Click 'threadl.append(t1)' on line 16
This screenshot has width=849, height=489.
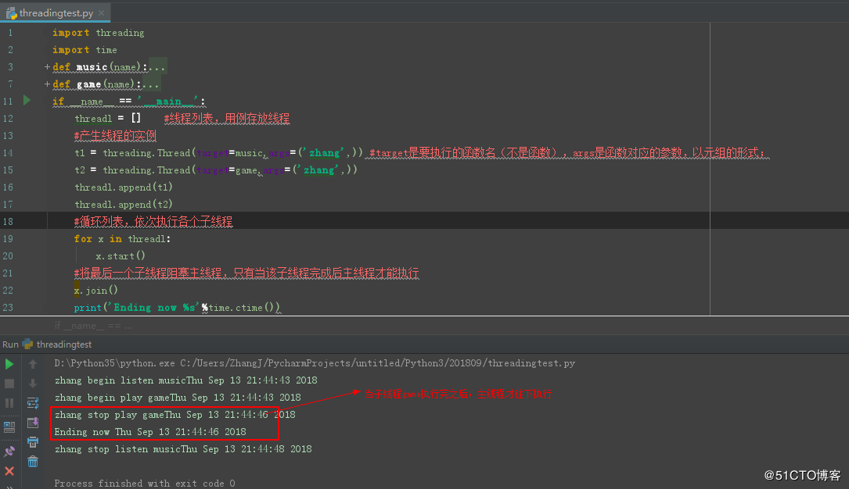tap(123, 187)
